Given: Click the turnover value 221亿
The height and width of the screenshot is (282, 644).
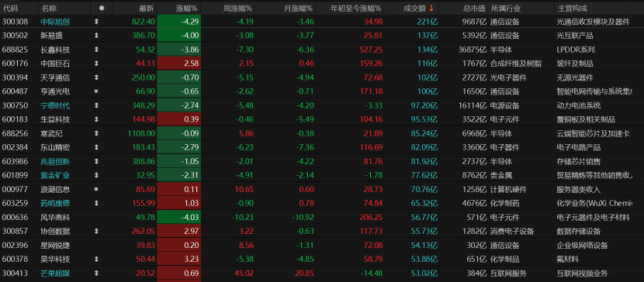Looking at the screenshot, I should pos(428,22).
